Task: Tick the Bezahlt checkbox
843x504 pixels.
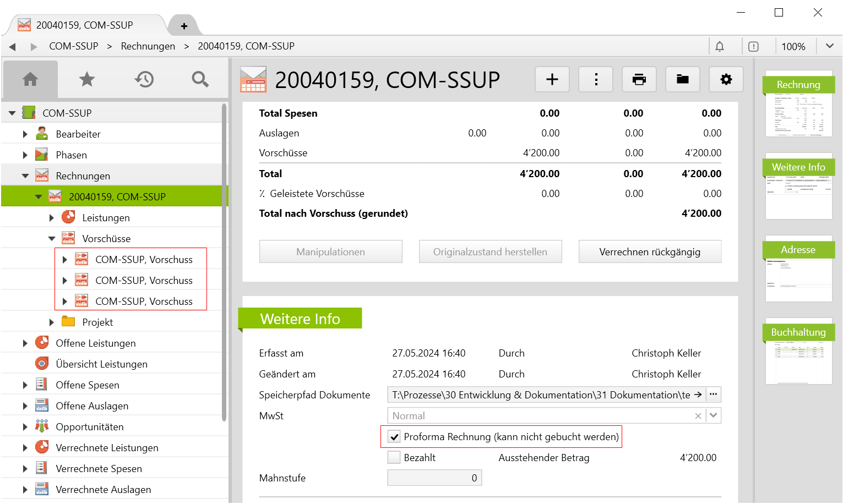Action: point(394,458)
